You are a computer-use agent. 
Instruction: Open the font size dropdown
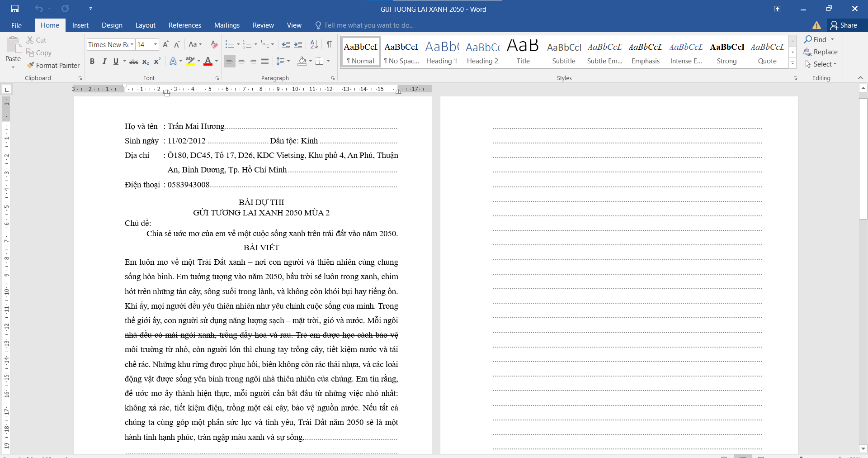click(x=156, y=44)
